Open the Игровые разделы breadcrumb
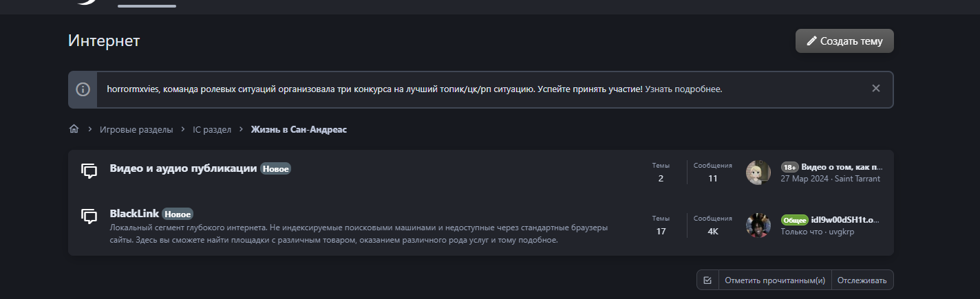 pyautogui.click(x=136, y=129)
